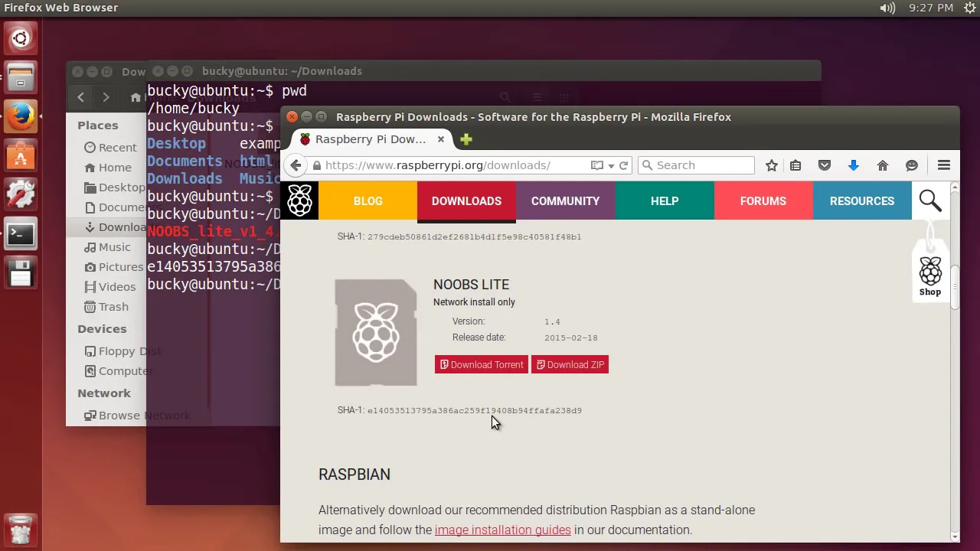This screenshot has height=551, width=980.
Task: Download NOOBS LITE ZIP
Action: [x=570, y=365]
